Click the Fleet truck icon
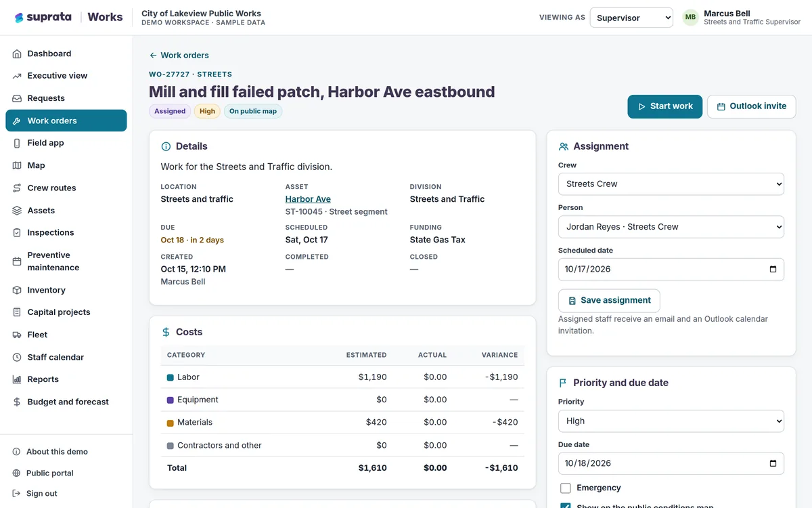812x508 pixels. click(x=17, y=335)
